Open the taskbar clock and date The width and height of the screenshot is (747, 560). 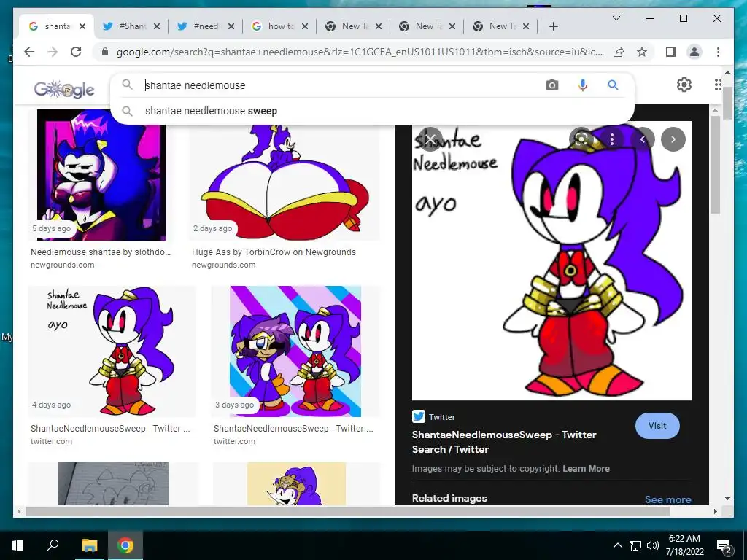[684, 545]
